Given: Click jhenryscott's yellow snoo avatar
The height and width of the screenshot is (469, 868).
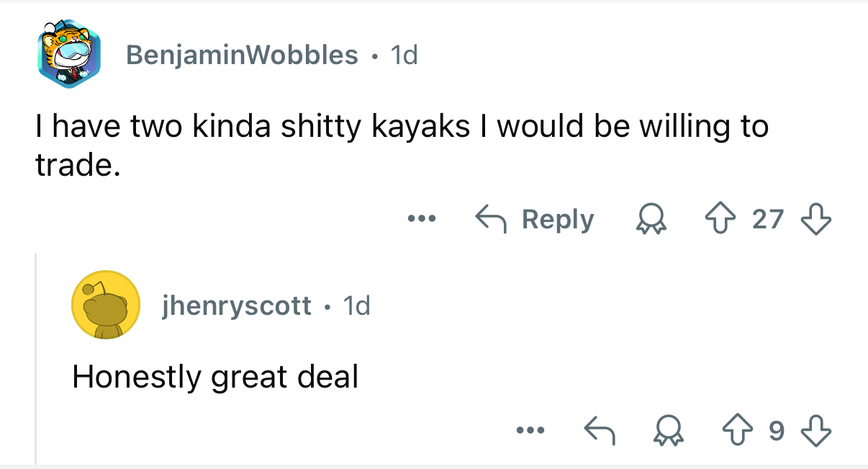Looking at the screenshot, I should pos(105,306).
